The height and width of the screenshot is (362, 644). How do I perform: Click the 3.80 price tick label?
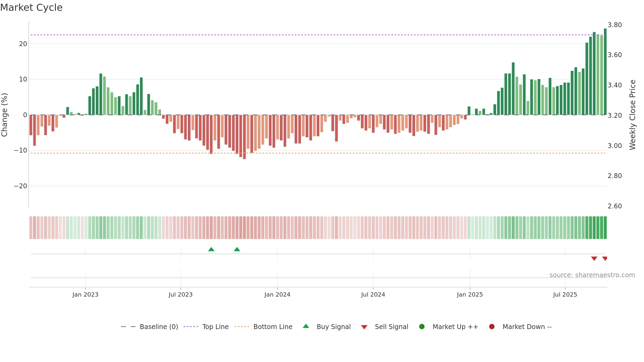[x=615, y=25]
